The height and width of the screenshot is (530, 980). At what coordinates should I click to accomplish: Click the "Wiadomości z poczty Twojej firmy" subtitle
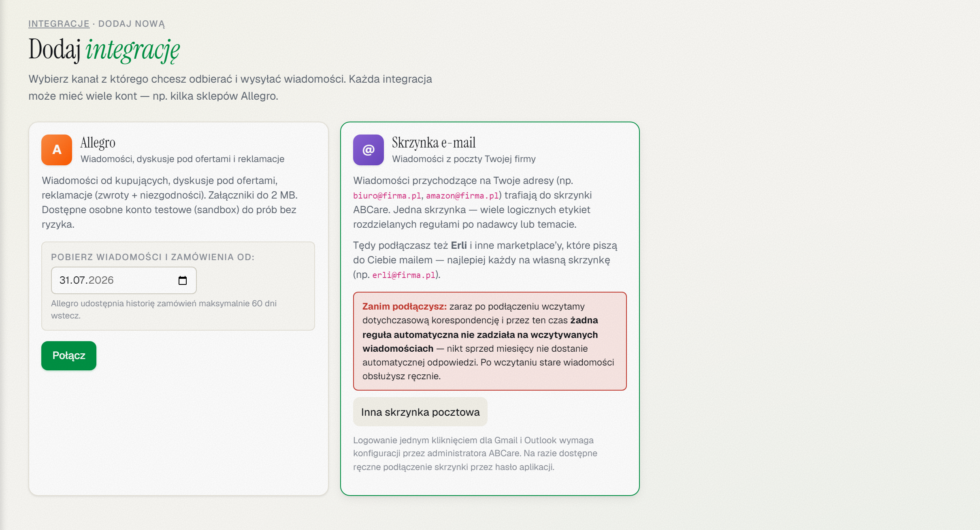coord(464,159)
